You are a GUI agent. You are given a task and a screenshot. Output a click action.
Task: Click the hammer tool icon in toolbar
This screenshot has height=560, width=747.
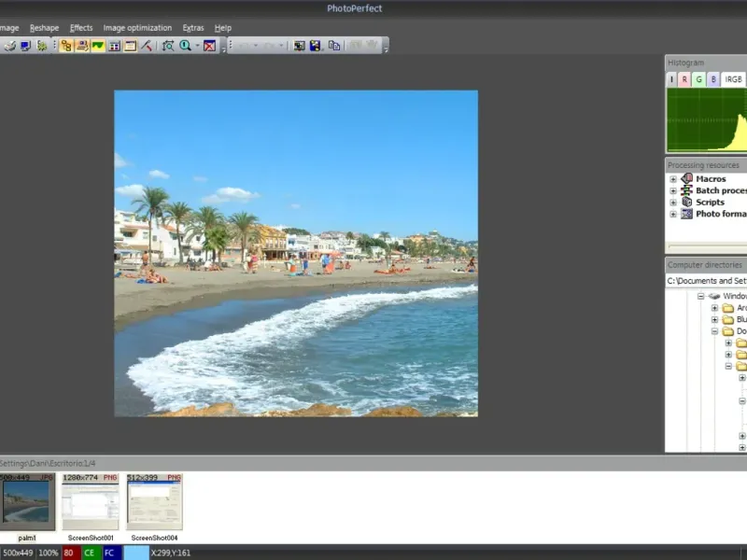147,45
